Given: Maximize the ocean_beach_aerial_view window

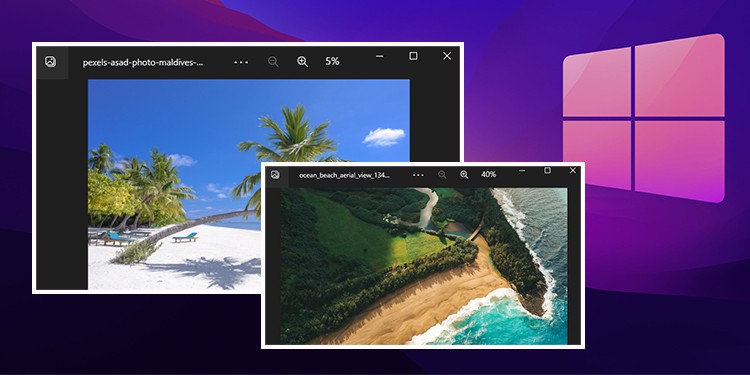Looking at the screenshot, I should click(548, 170).
